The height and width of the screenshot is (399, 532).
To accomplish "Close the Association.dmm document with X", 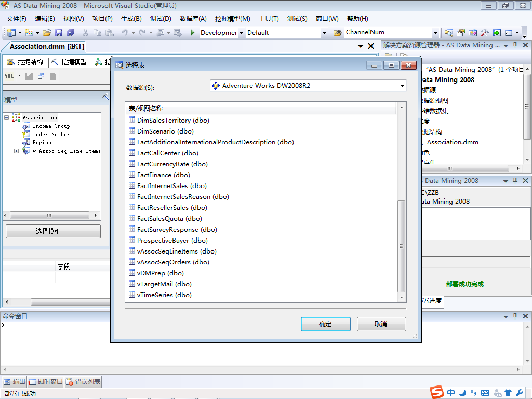I will (x=371, y=46).
